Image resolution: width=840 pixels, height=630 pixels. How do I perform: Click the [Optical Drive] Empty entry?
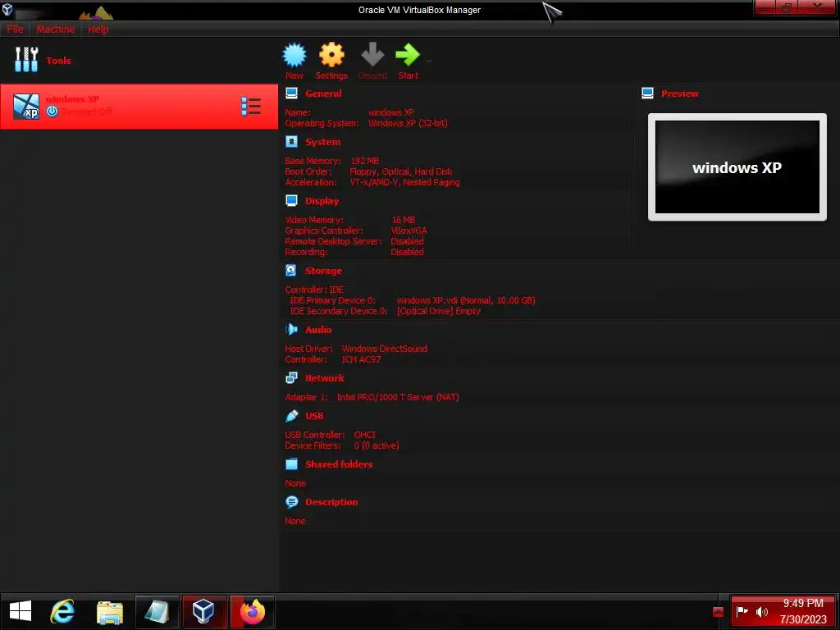click(x=439, y=311)
